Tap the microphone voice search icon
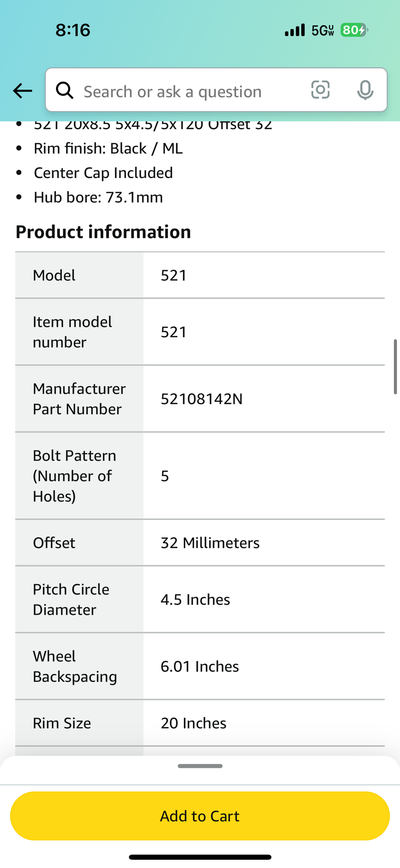The width and height of the screenshot is (400, 868). [x=365, y=90]
